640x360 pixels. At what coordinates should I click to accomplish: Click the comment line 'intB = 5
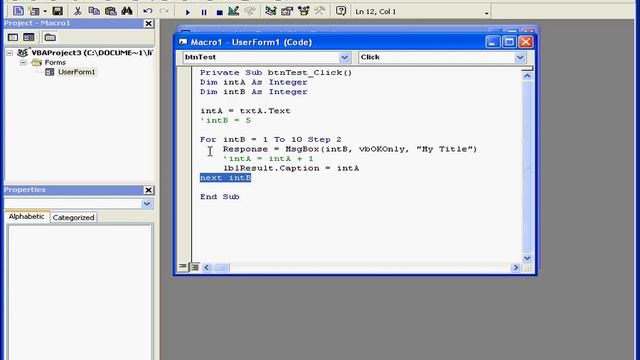225,120
